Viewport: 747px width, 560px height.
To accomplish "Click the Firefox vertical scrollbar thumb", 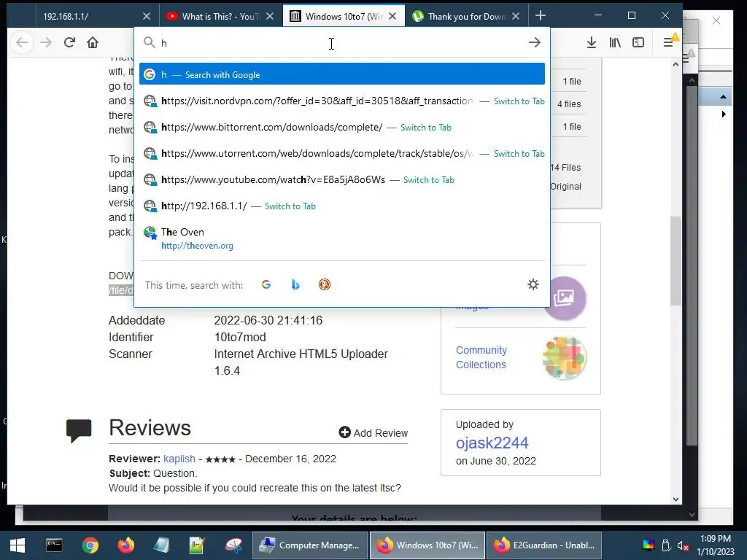I will point(676,261).
